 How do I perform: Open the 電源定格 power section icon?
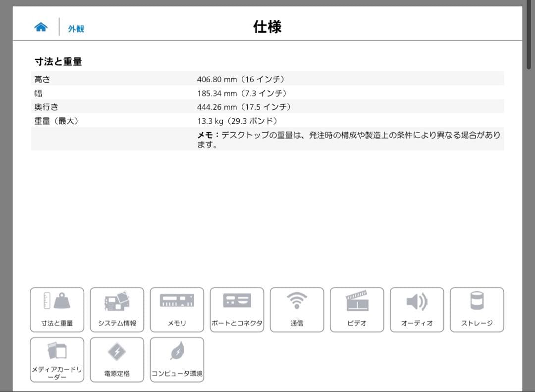[x=117, y=360]
